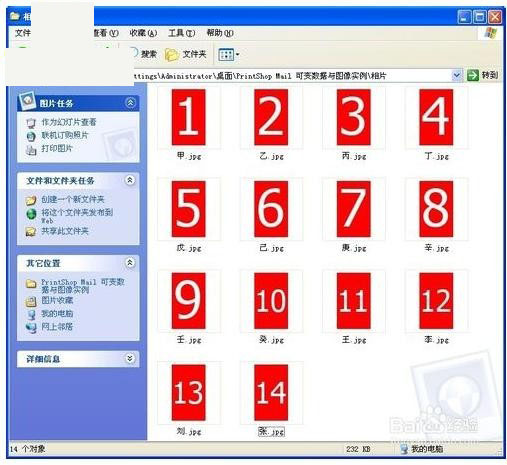Open the address bar dropdown arrow
This screenshot has width=507, height=465.
(x=456, y=75)
